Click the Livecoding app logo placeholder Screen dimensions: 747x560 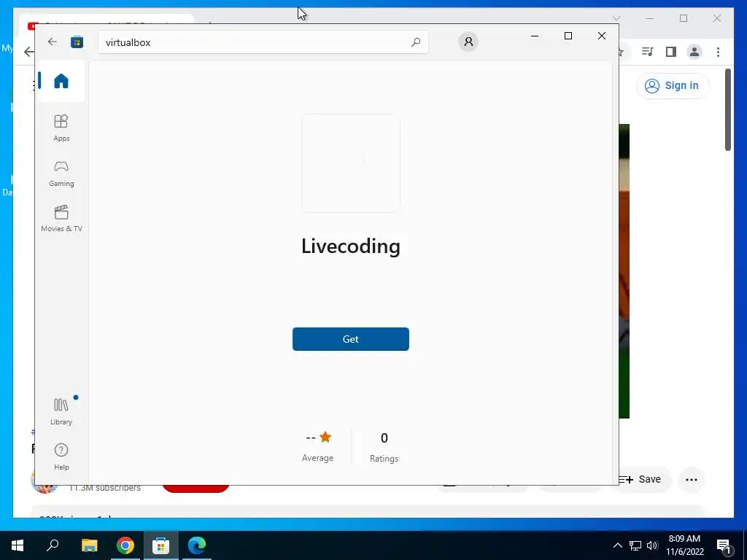tap(351, 163)
